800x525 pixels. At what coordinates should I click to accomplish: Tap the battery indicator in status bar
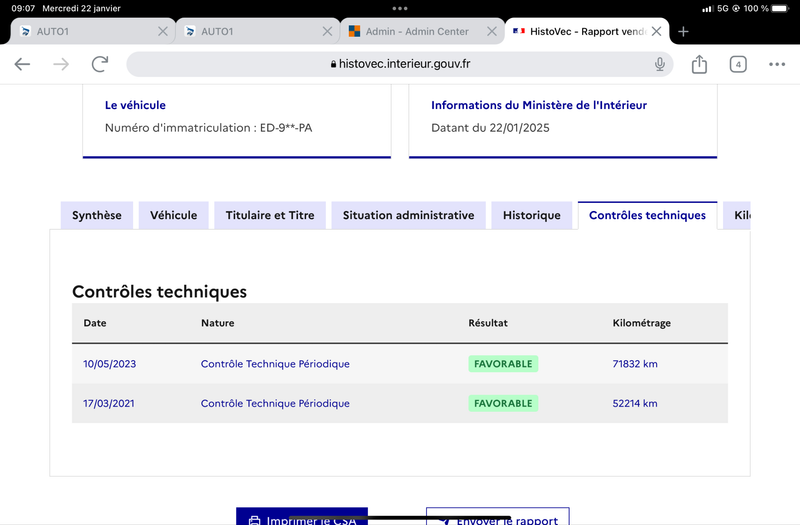click(x=781, y=8)
